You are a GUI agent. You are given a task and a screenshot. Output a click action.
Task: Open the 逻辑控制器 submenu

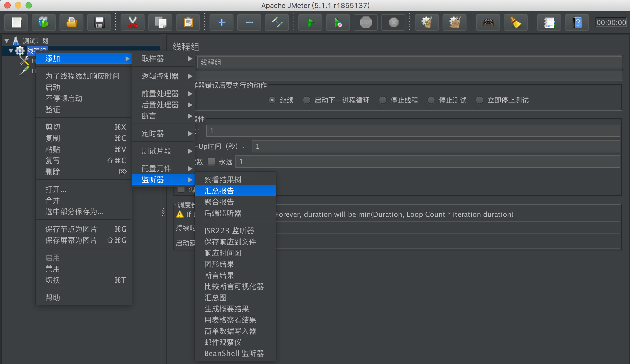(163, 76)
